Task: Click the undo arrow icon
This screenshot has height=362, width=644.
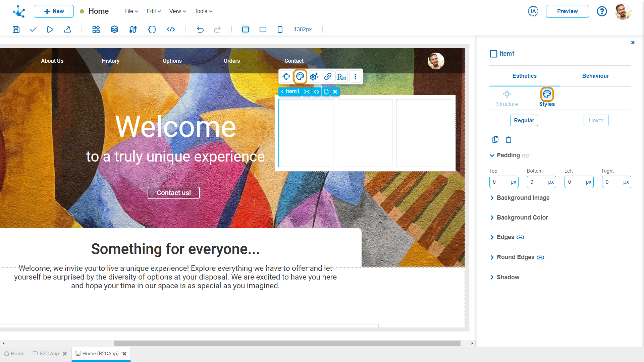Action: tap(200, 29)
